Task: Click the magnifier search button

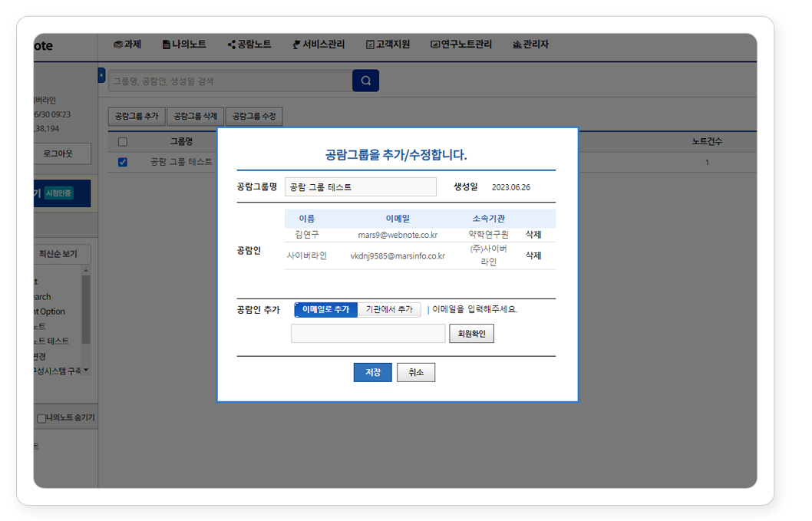Action: [x=365, y=81]
